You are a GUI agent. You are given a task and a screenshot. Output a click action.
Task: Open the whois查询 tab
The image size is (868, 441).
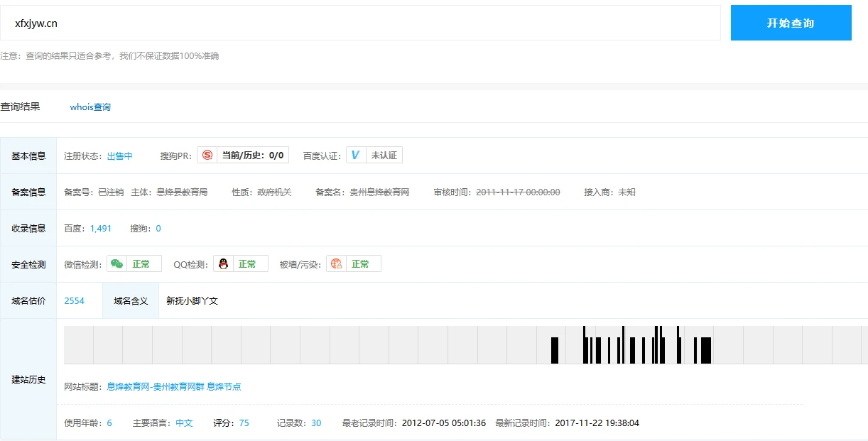(90, 107)
